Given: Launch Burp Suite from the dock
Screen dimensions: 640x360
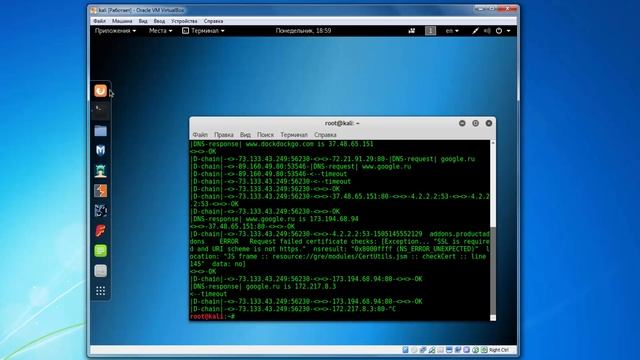Looking at the screenshot, I should [100, 191].
